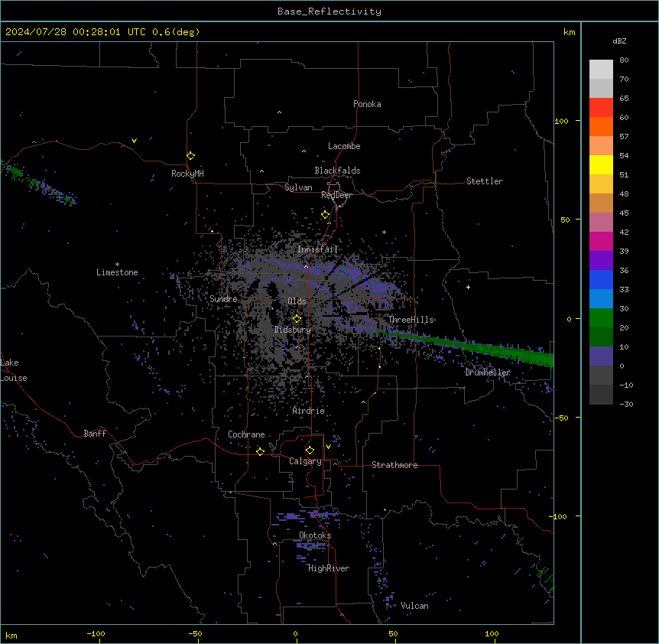Click the Sundre city label
659x644 pixels.
click(223, 299)
